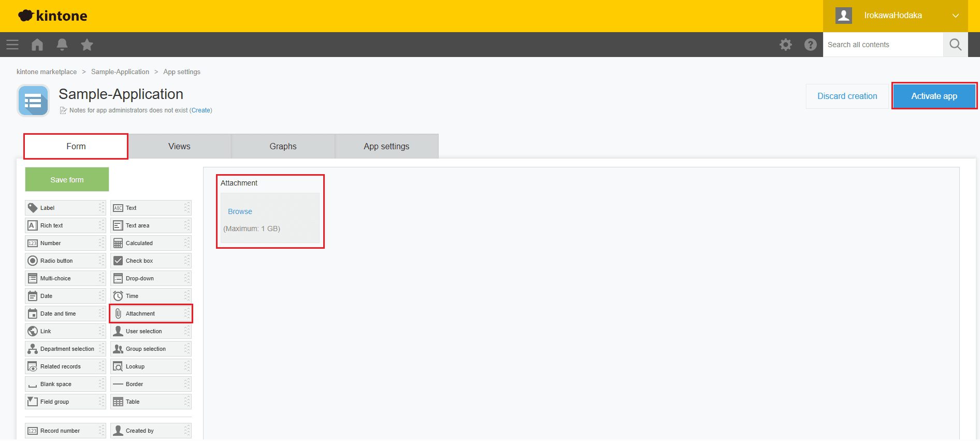980x441 pixels.
Task: Open the settings gear icon
Action: (x=786, y=45)
